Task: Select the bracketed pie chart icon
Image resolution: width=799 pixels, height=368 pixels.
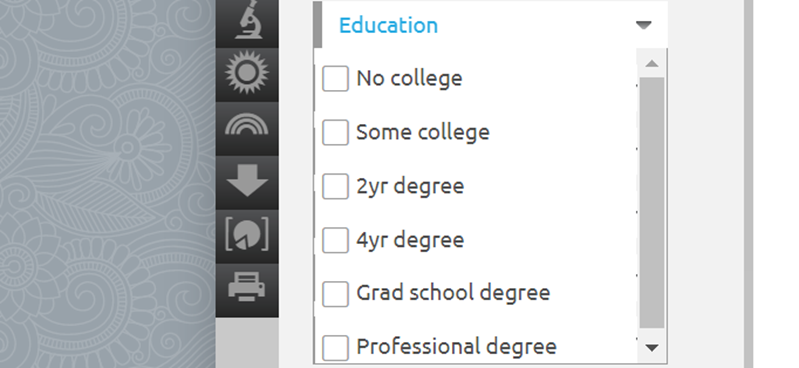Action: pos(247,234)
